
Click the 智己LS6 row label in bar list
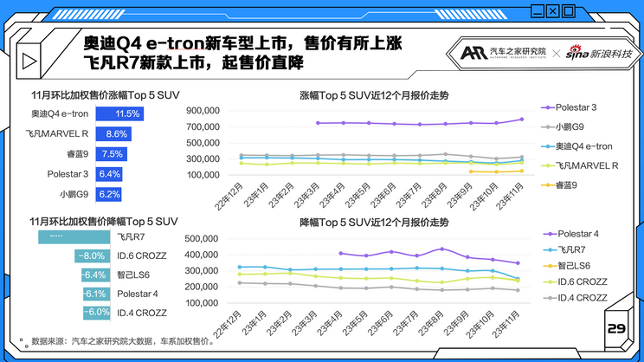[133, 275]
